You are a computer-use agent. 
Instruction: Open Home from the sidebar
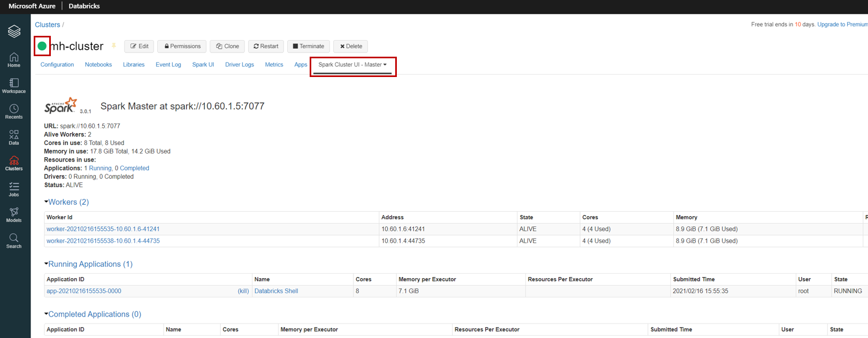[14, 60]
